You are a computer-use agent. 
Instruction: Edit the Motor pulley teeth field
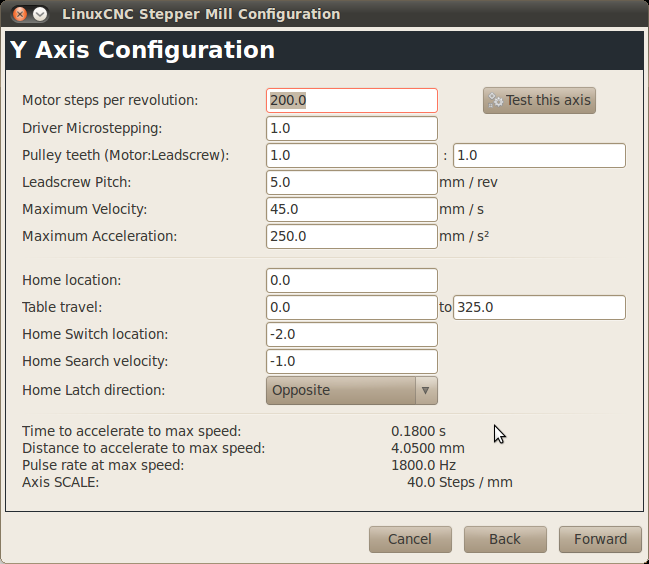351,156
